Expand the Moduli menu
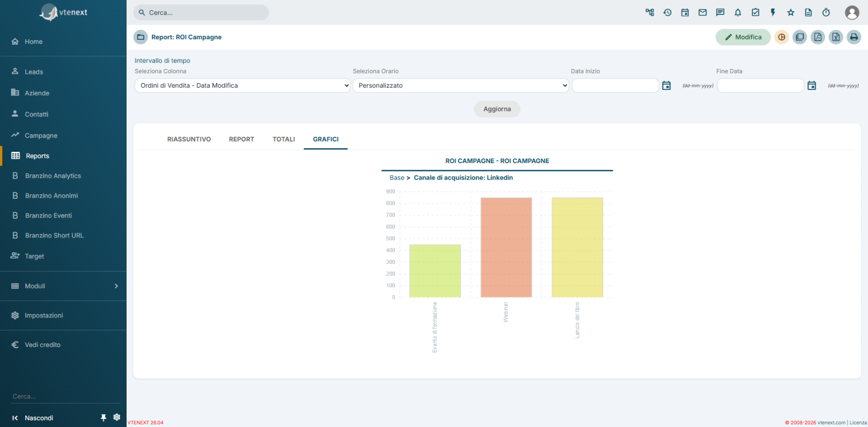Screen dimensions: 868x427 (x=63, y=286)
